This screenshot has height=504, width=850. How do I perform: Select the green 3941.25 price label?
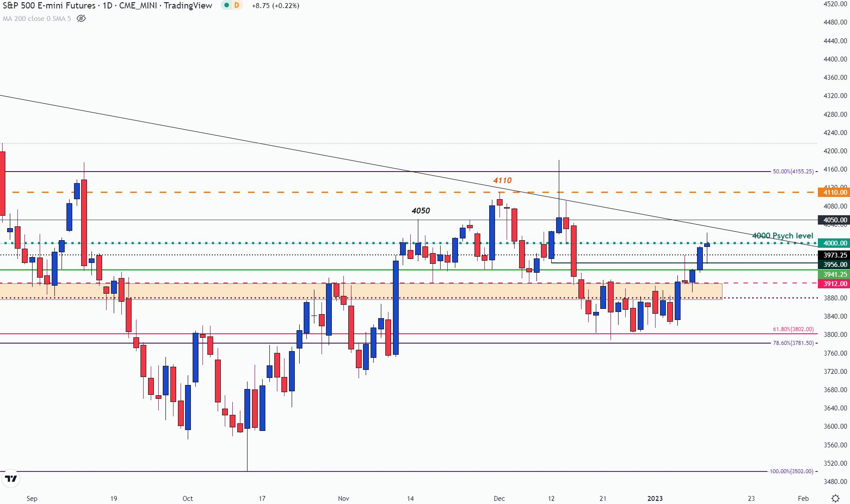pos(834,275)
